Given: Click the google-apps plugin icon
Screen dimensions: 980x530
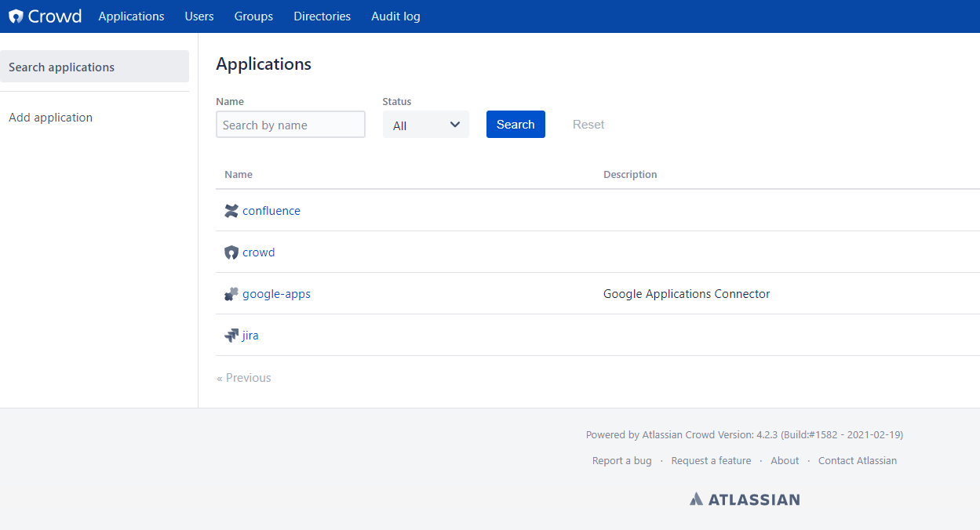Looking at the screenshot, I should click(x=231, y=294).
